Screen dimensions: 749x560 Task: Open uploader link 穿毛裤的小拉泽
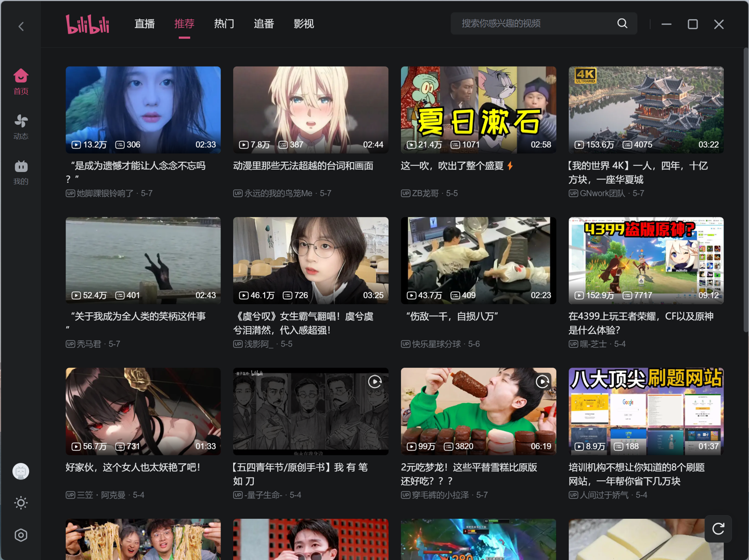[x=441, y=495]
